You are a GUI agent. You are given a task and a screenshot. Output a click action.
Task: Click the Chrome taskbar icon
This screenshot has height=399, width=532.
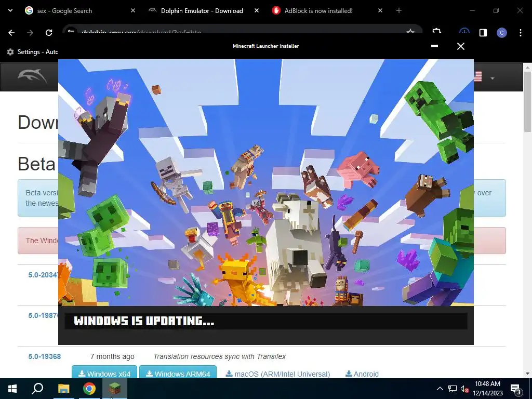click(89, 389)
